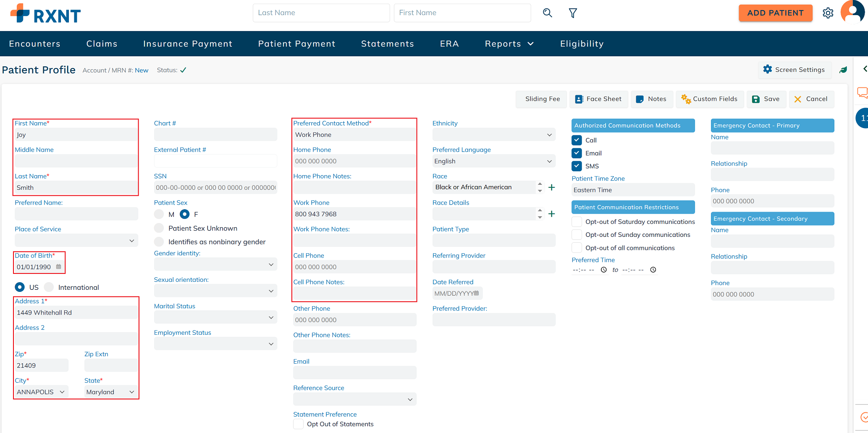The width and height of the screenshot is (868, 433).
Task: Check Opt Out of Statements
Action: [x=299, y=424]
